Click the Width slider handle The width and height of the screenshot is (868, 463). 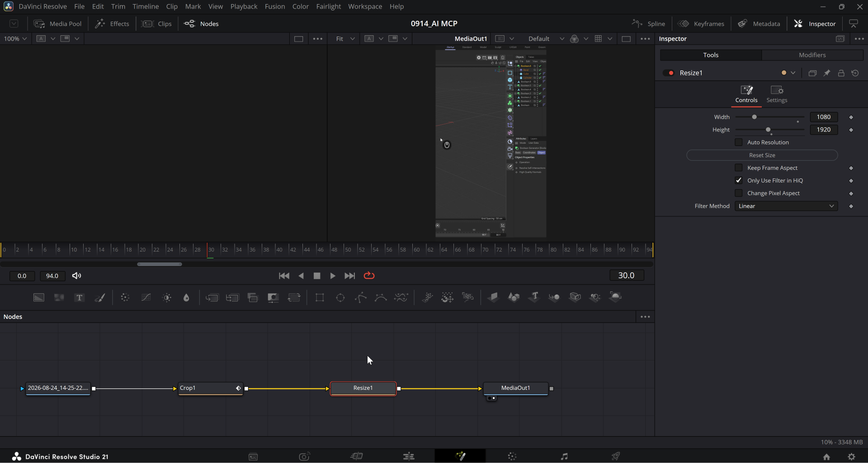pyautogui.click(x=754, y=117)
